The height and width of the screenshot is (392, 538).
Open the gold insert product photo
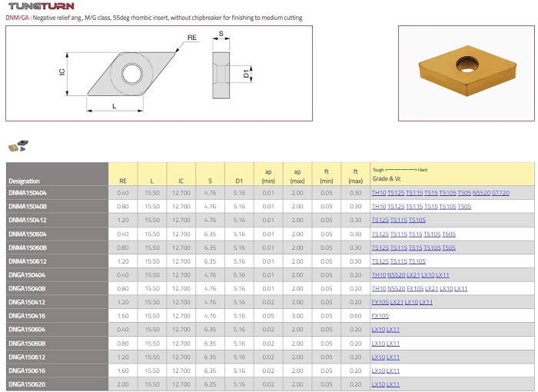pos(467,73)
